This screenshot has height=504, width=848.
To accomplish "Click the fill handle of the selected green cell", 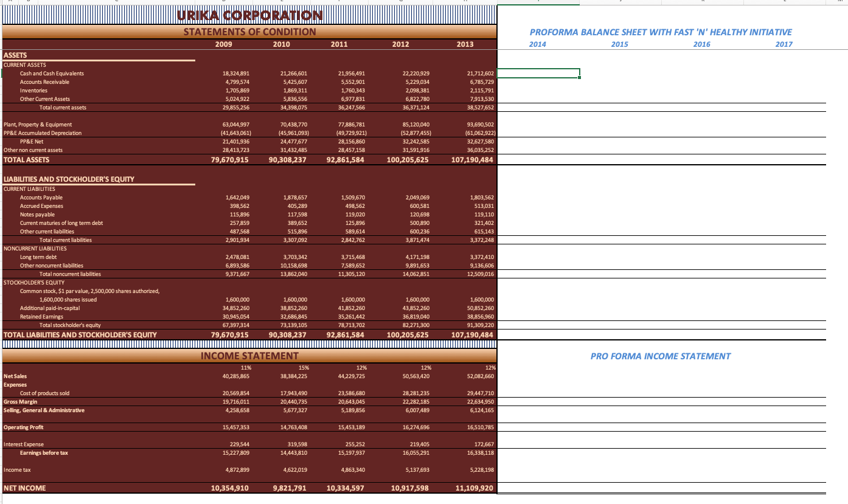I will (x=579, y=78).
